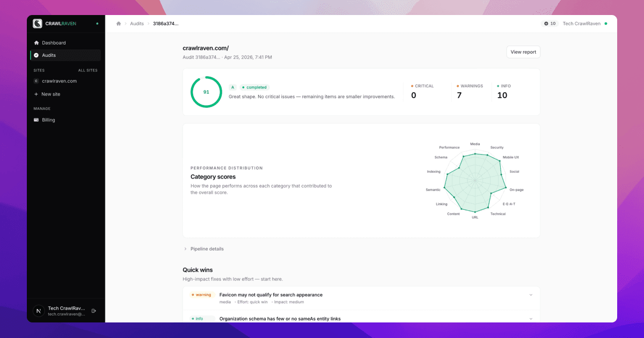The width and height of the screenshot is (644, 338).
Task: Click the orange warning tag on Favicon row
Action: click(202, 295)
